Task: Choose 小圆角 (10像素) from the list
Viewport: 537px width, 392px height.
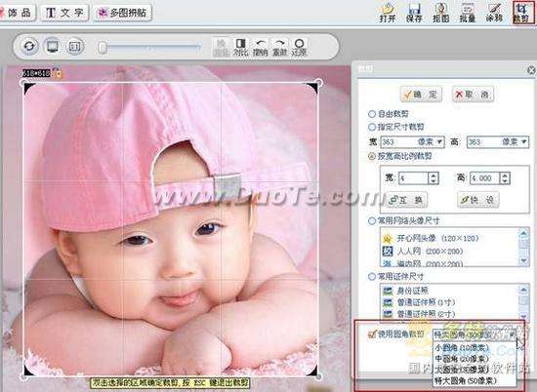Action: (461, 348)
